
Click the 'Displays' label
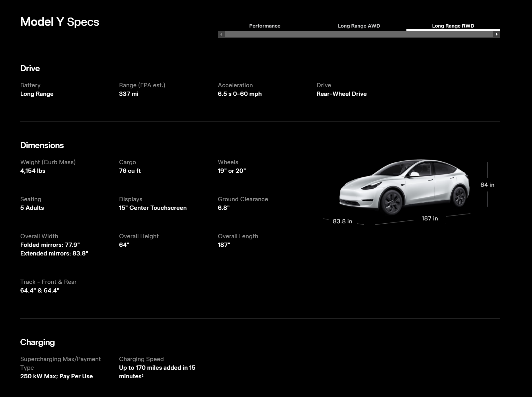[130, 199]
